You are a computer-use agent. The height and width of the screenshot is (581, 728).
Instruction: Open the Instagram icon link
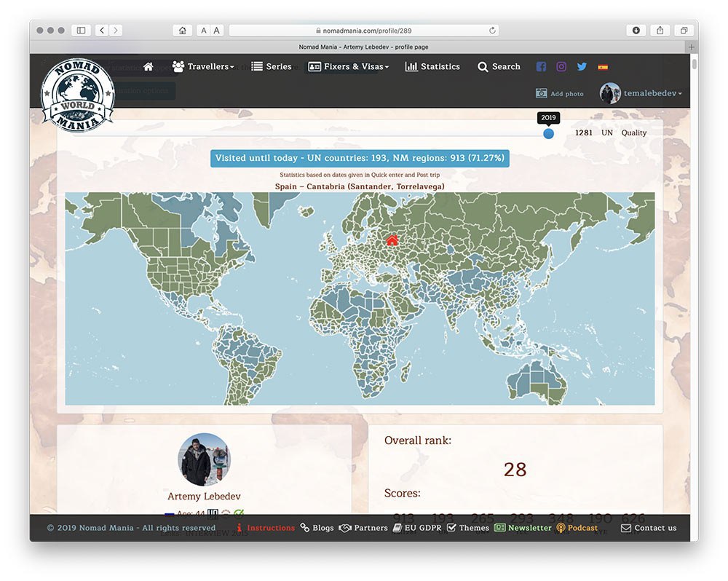pyautogui.click(x=561, y=66)
